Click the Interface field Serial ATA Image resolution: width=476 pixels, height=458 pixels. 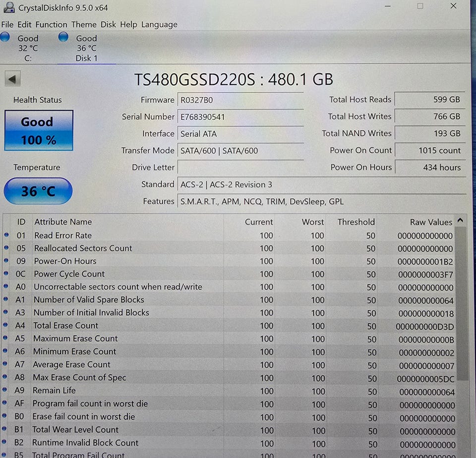tap(240, 134)
